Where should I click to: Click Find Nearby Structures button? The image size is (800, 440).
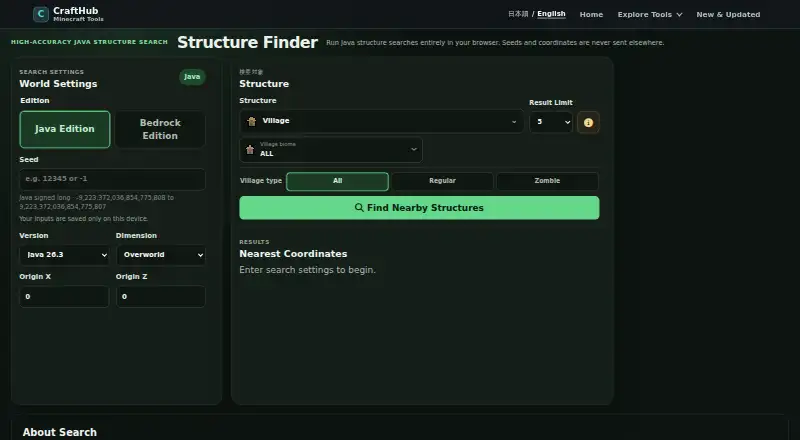pyautogui.click(x=419, y=208)
